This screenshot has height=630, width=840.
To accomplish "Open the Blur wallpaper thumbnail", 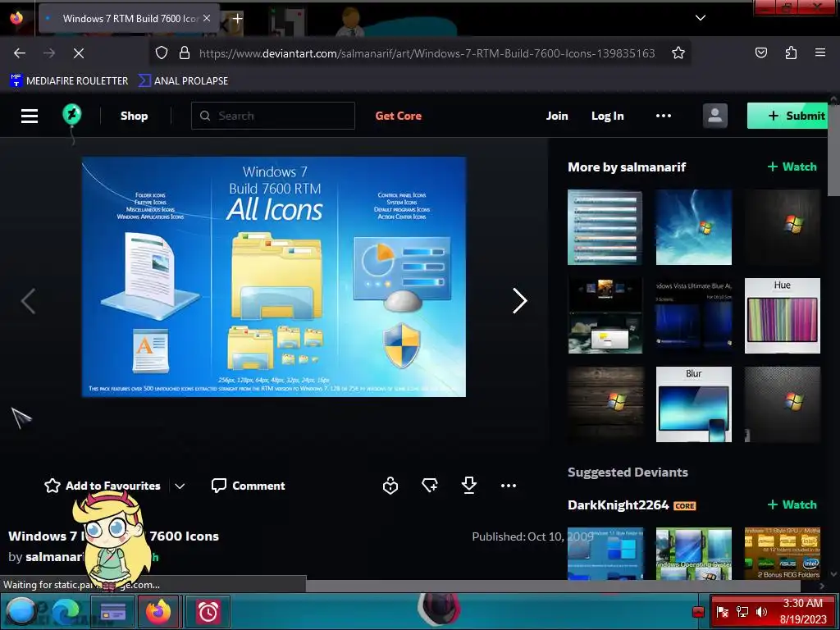I will 694,404.
